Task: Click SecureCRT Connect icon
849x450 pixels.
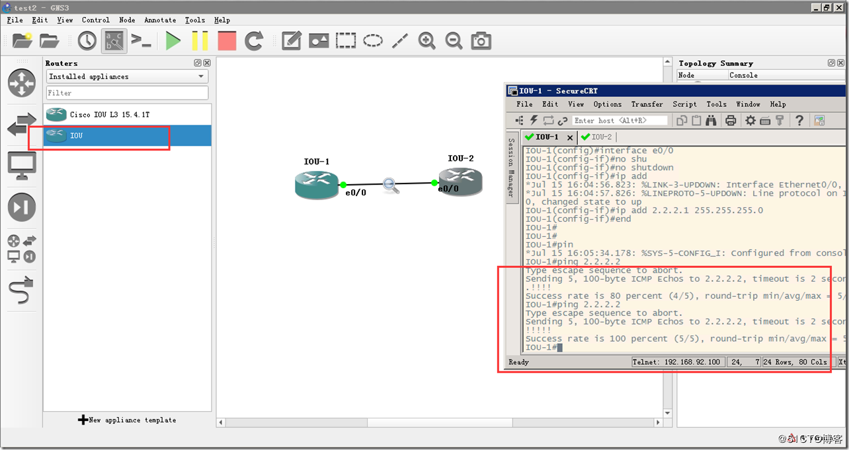Action: click(x=520, y=120)
